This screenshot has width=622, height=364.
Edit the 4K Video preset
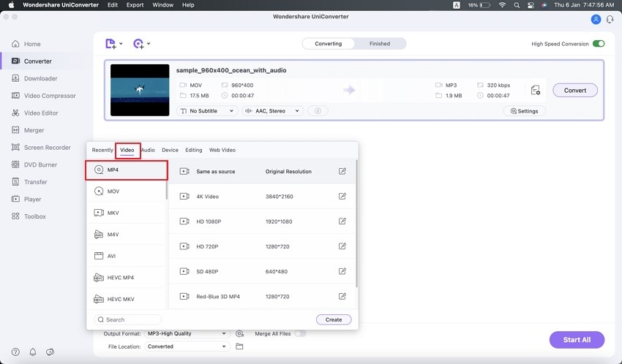pyautogui.click(x=342, y=196)
